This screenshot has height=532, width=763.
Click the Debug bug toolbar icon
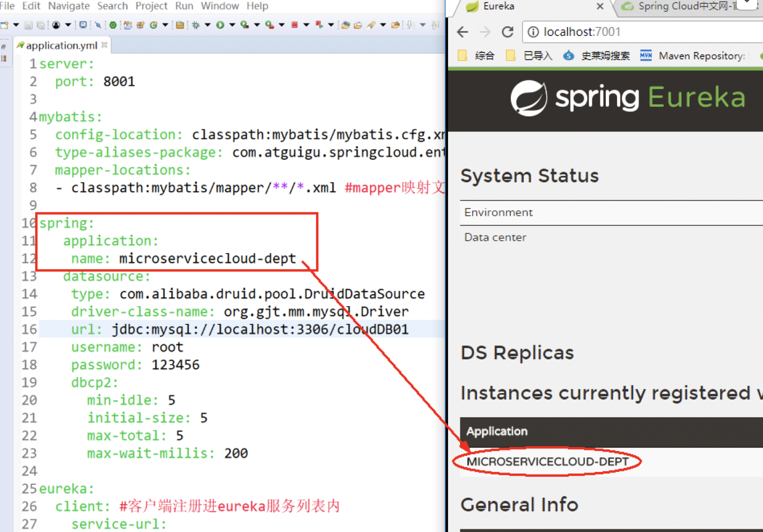click(196, 25)
